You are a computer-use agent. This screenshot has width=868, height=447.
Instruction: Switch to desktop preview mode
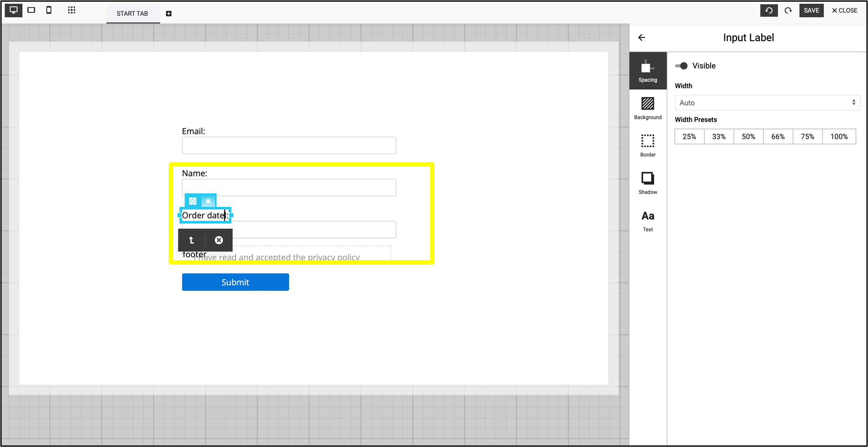pos(13,10)
